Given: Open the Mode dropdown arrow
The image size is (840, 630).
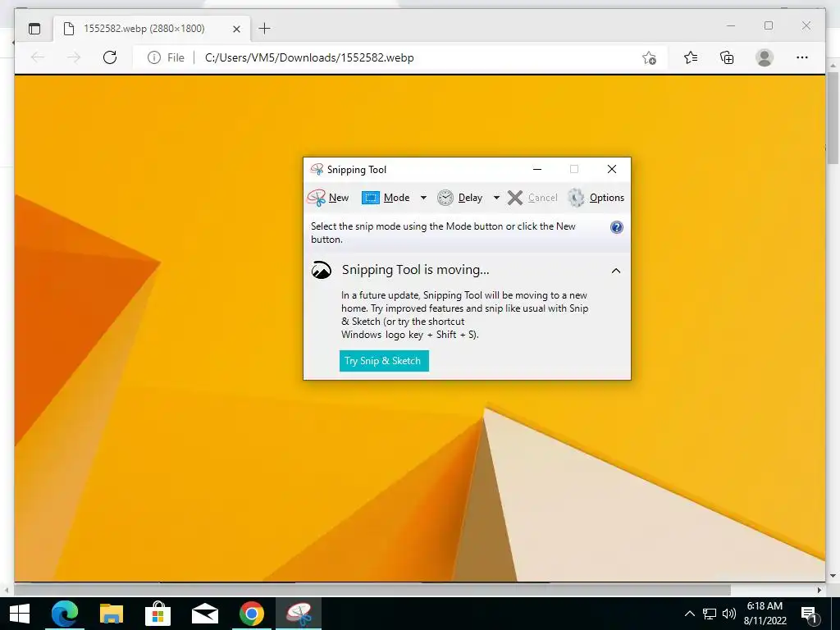Looking at the screenshot, I should (x=423, y=198).
